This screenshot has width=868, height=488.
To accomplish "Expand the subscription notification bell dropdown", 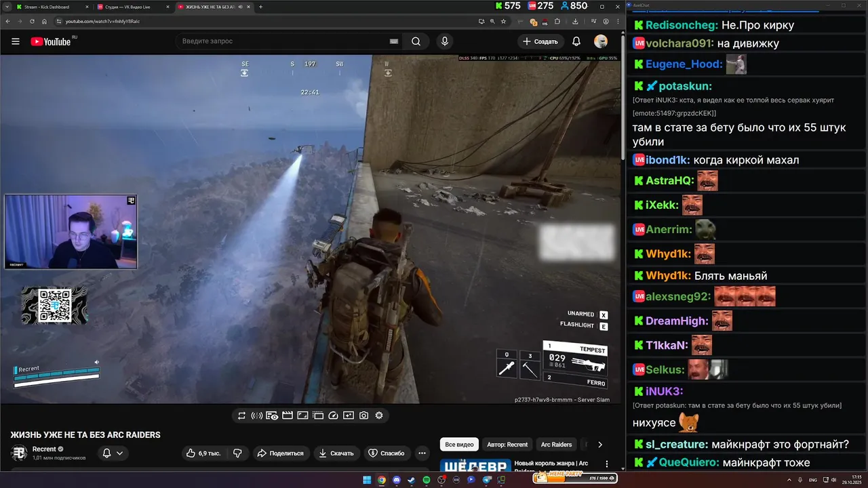I will coord(113,453).
